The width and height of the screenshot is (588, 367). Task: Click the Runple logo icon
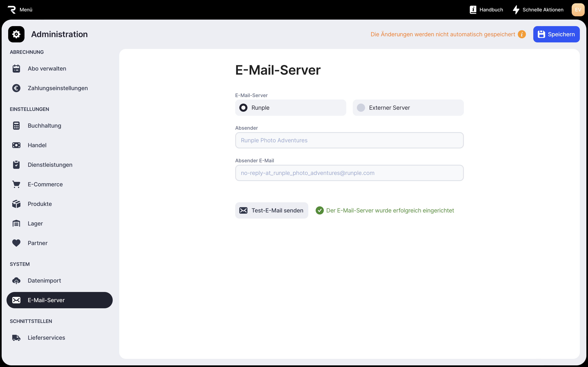pos(11,10)
